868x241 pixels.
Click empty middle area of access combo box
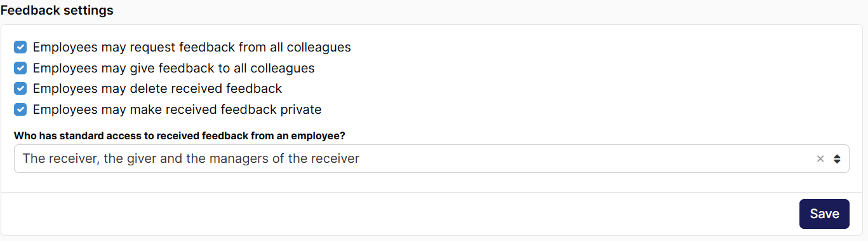(x=584, y=159)
